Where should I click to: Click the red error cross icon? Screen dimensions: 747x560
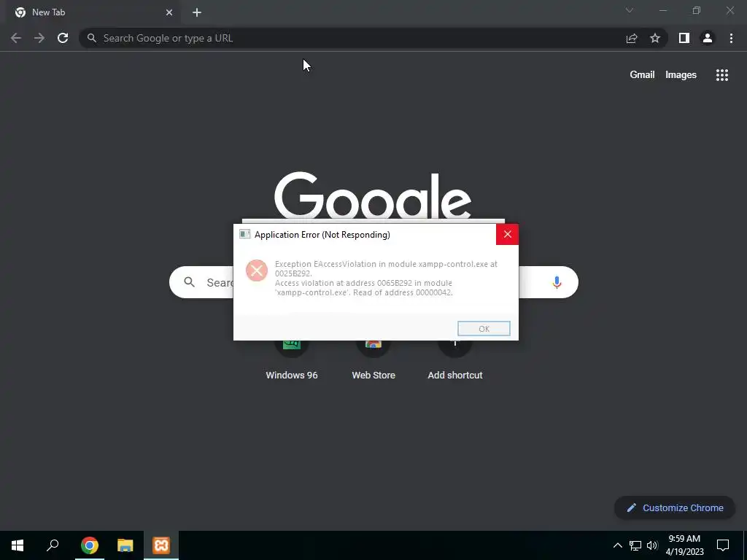pyautogui.click(x=256, y=271)
